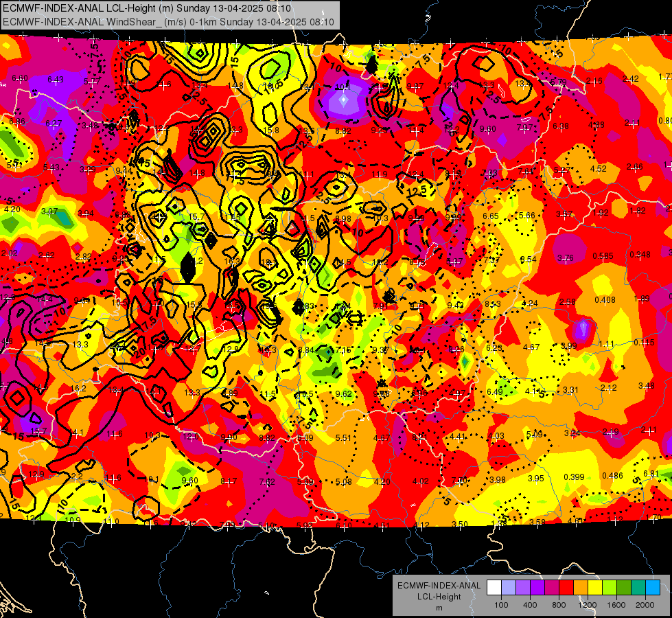
Task: Click the grid value '3.95'
Action: click(535, 478)
